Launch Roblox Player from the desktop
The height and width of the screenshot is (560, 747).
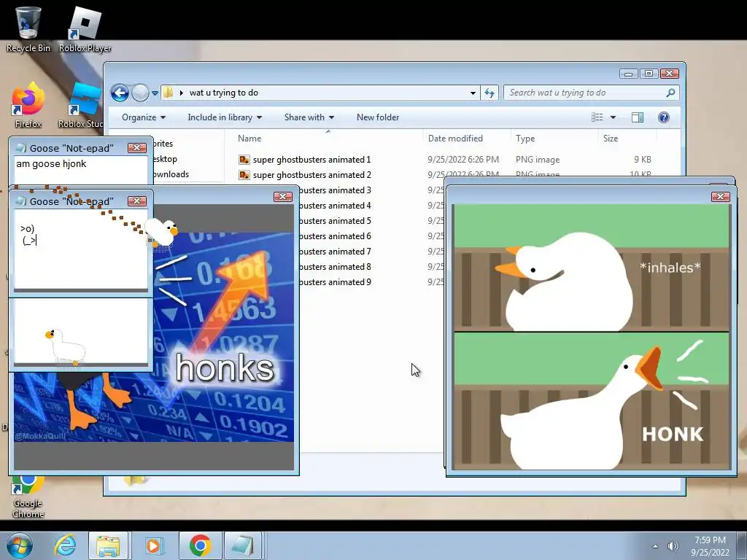coord(85,29)
